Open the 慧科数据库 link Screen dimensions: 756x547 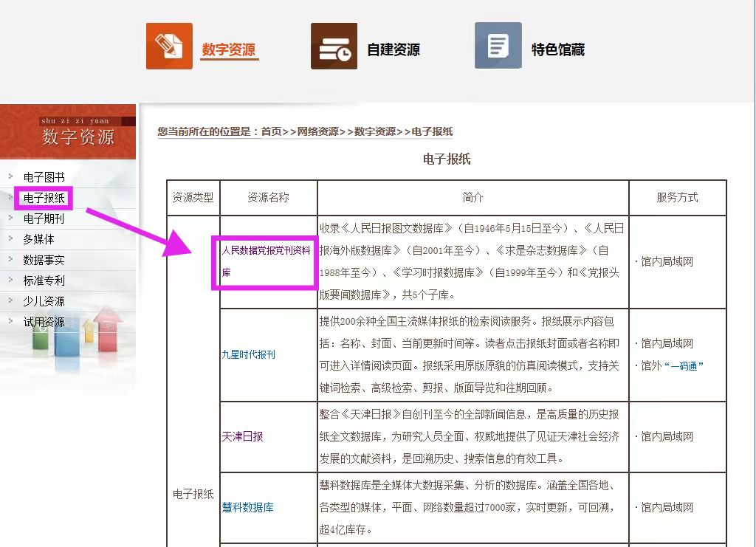(x=248, y=508)
